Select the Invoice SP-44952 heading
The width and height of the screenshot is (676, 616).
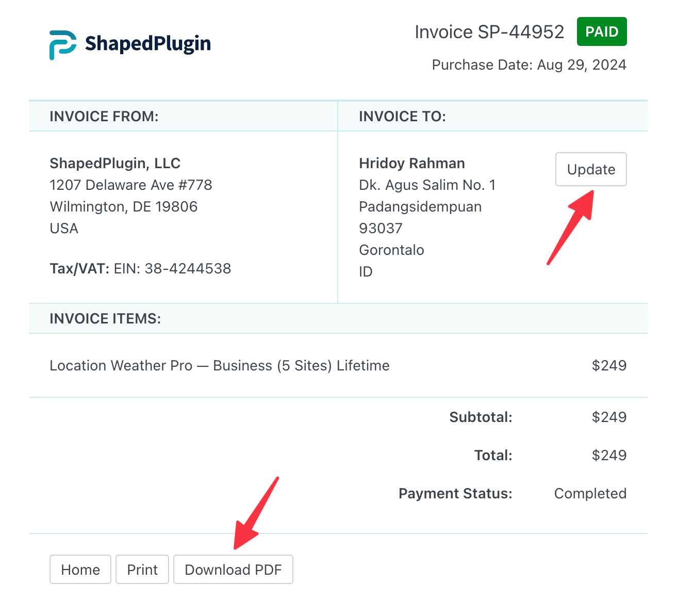pos(489,32)
